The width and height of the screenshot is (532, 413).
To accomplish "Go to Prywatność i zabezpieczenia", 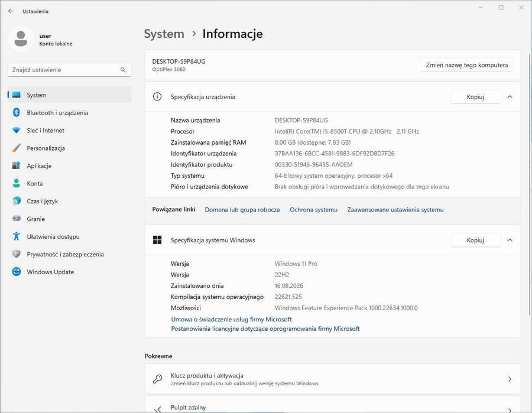I will (70, 254).
